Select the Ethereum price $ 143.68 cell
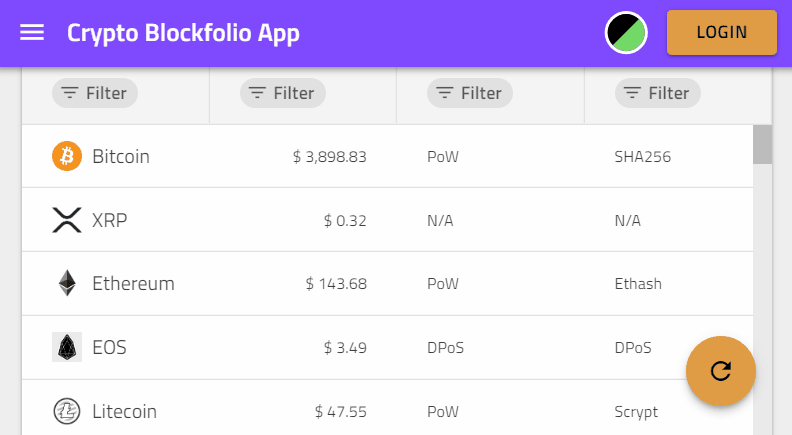Image resolution: width=792 pixels, height=435 pixels. click(x=336, y=284)
